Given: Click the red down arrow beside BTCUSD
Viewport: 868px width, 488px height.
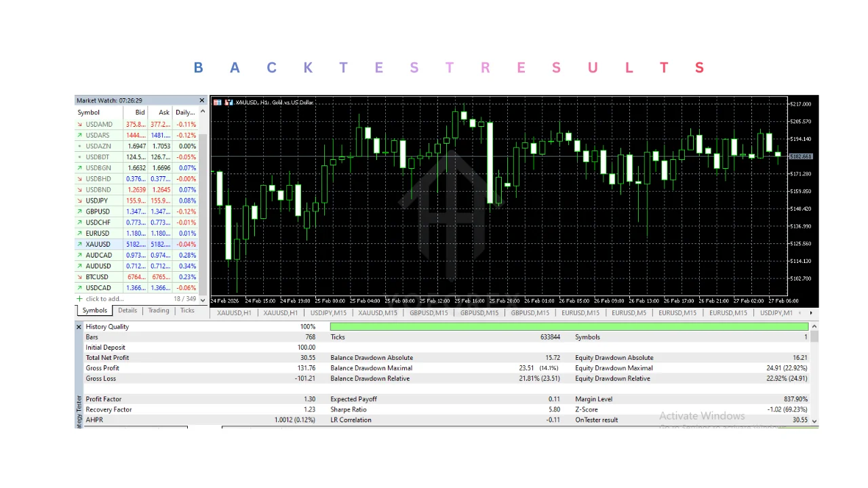Looking at the screenshot, I should pyautogui.click(x=79, y=277).
